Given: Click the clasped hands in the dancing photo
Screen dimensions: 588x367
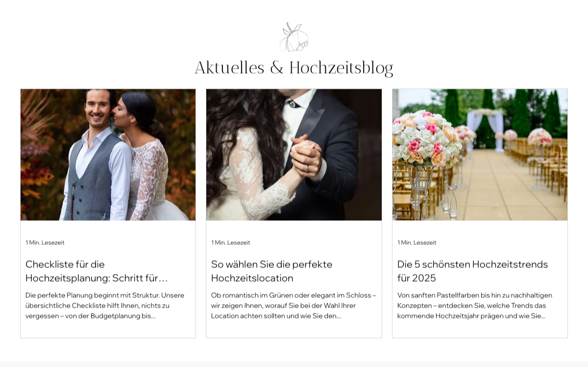Looking at the screenshot, I should pyautogui.click(x=306, y=156).
